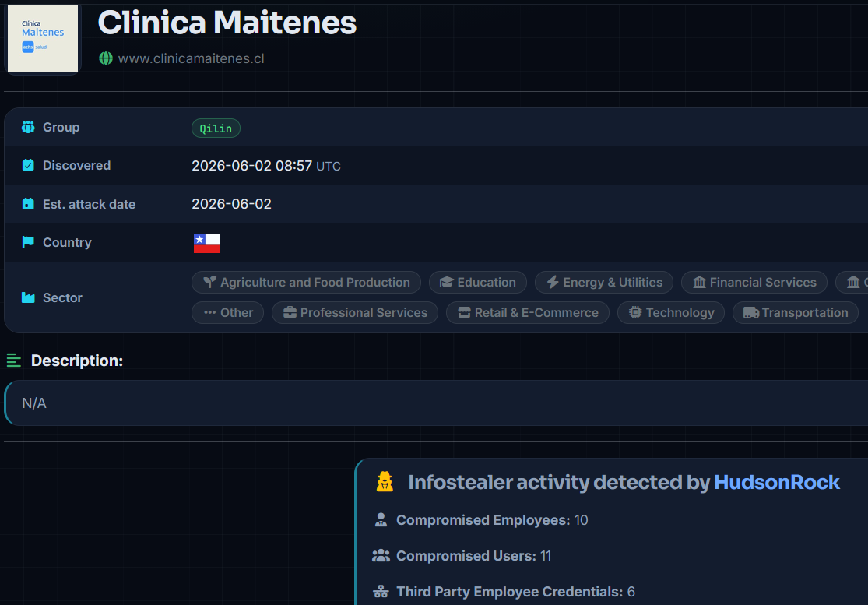Click the Description: heading text

(77, 361)
